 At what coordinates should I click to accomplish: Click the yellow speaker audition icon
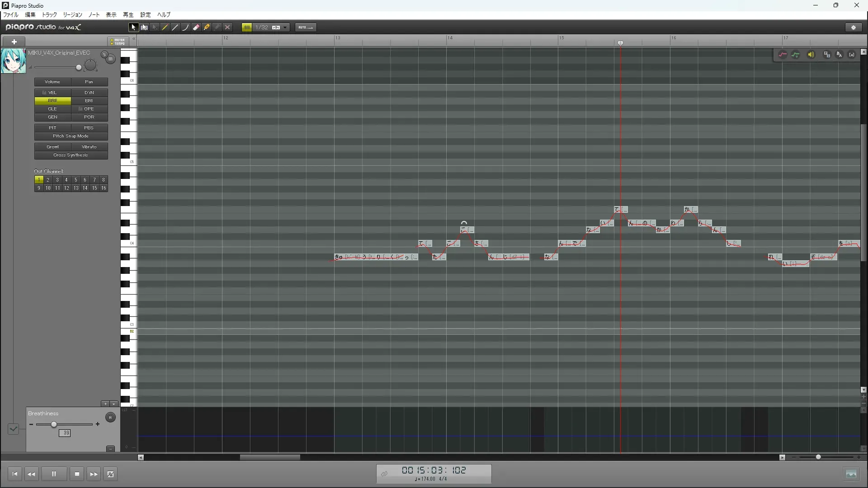pos(811,55)
